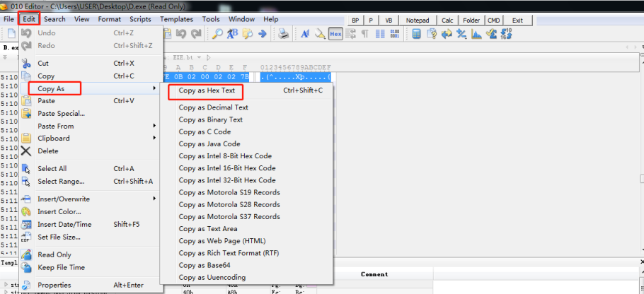
Task: Open the Font settings icon
Action: coord(305,34)
